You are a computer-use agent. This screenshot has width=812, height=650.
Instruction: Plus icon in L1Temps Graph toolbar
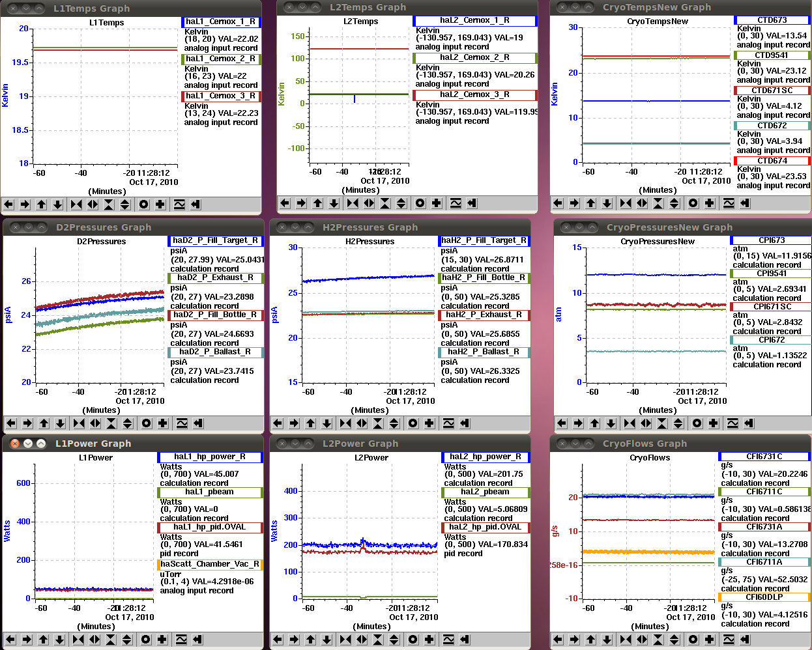[160, 205]
